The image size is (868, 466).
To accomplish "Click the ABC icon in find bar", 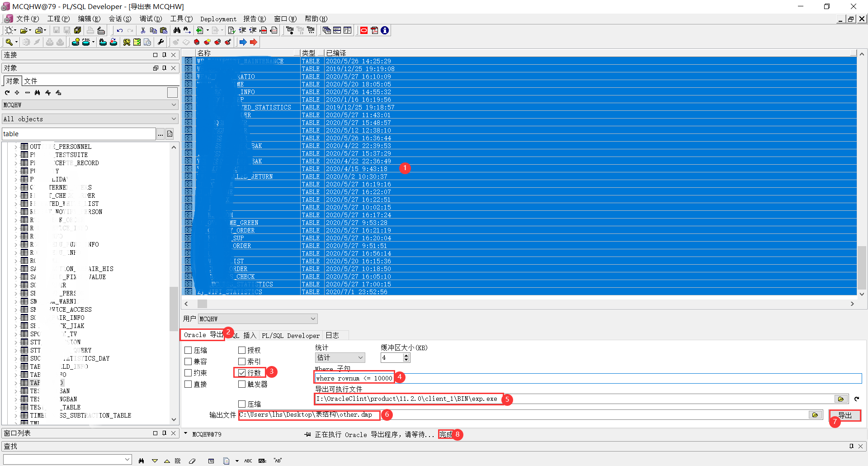I will (248, 461).
